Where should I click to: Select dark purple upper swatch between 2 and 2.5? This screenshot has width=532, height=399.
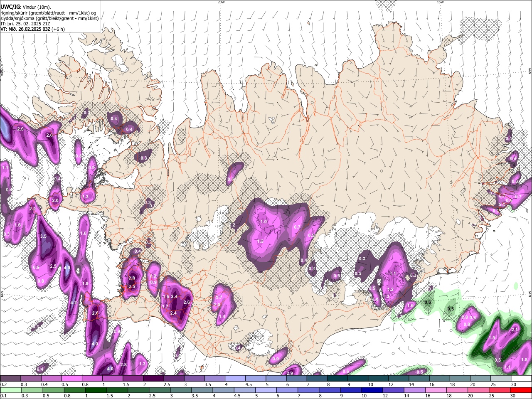pos(153,378)
